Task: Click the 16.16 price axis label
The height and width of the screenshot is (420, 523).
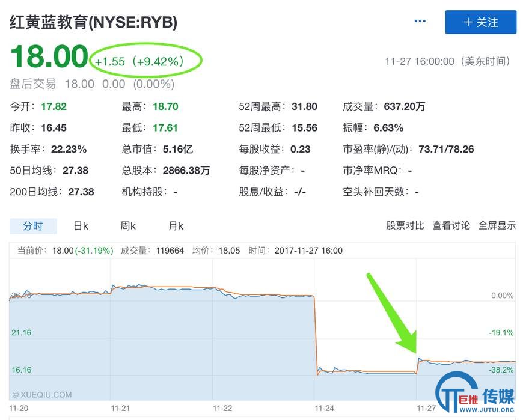Action: [22, 370]
